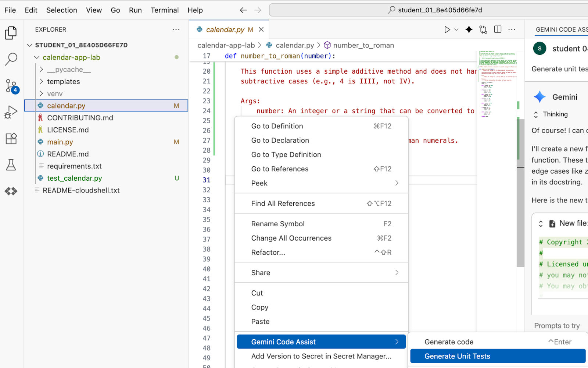
Task: Expand the templates folder
Action: click(42, 82)
